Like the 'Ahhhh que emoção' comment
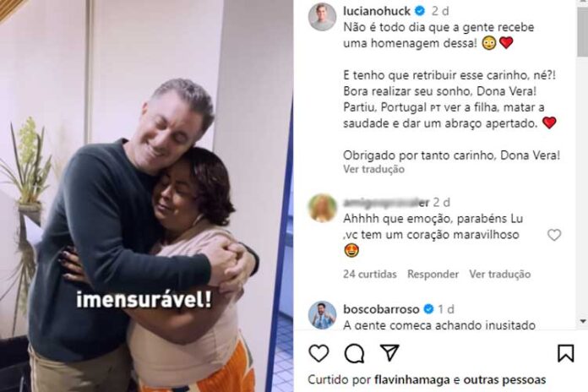 click(554, 235)
